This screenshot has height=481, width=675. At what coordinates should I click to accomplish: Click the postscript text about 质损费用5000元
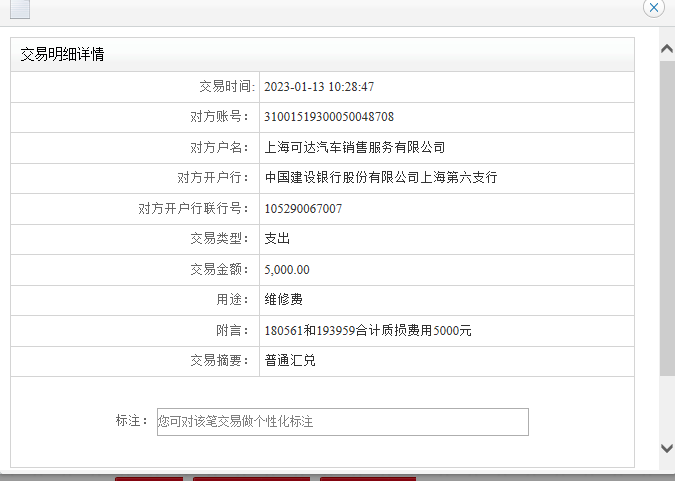pyautogui.click(x=367, y=331)
